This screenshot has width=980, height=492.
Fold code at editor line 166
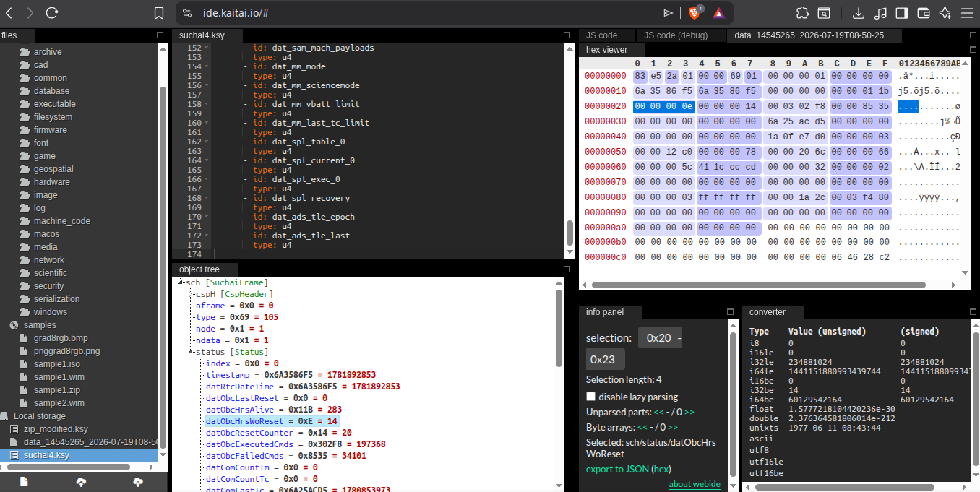(x=207, y=179)
